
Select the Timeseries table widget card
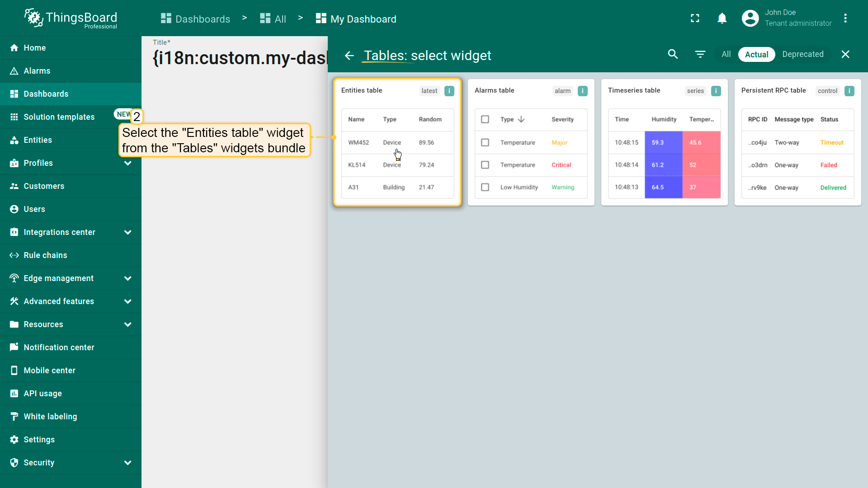coord(664,142)
